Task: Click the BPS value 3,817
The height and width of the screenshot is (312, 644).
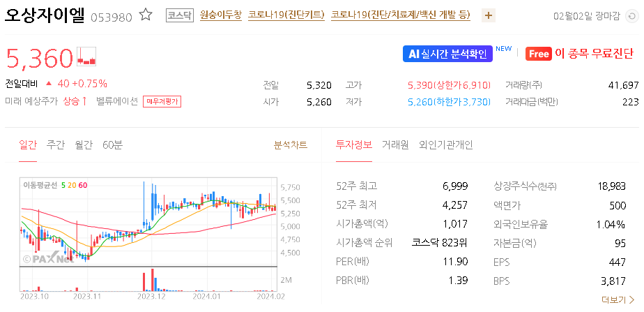Action: point(613,281)
